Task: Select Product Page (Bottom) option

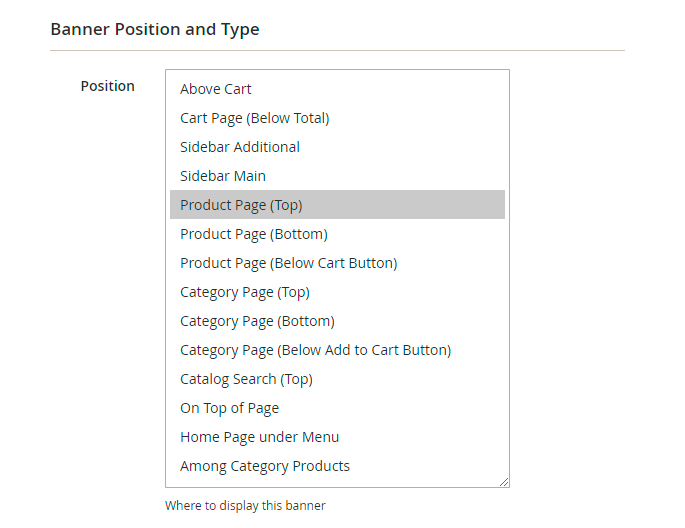Action: 254,234
